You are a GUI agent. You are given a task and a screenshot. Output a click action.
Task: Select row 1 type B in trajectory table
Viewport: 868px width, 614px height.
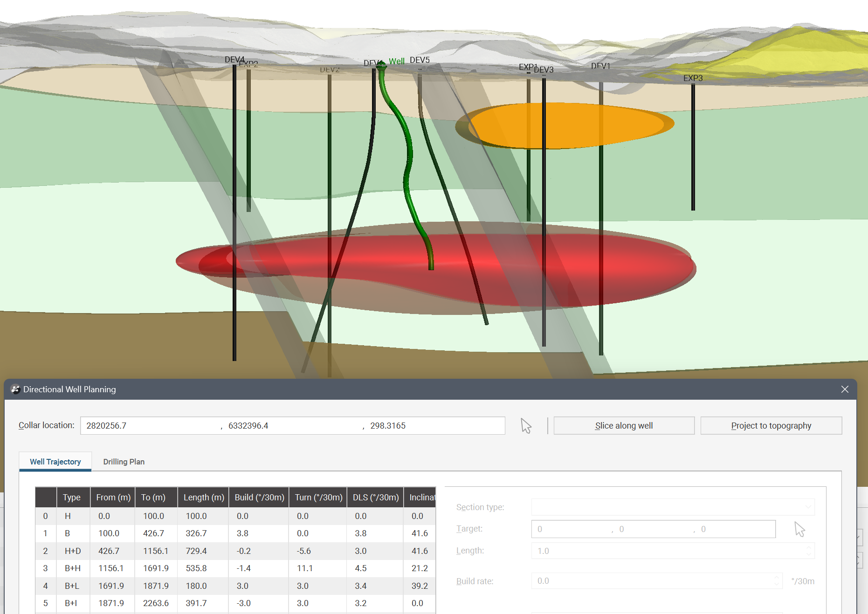tap(68, 533)
